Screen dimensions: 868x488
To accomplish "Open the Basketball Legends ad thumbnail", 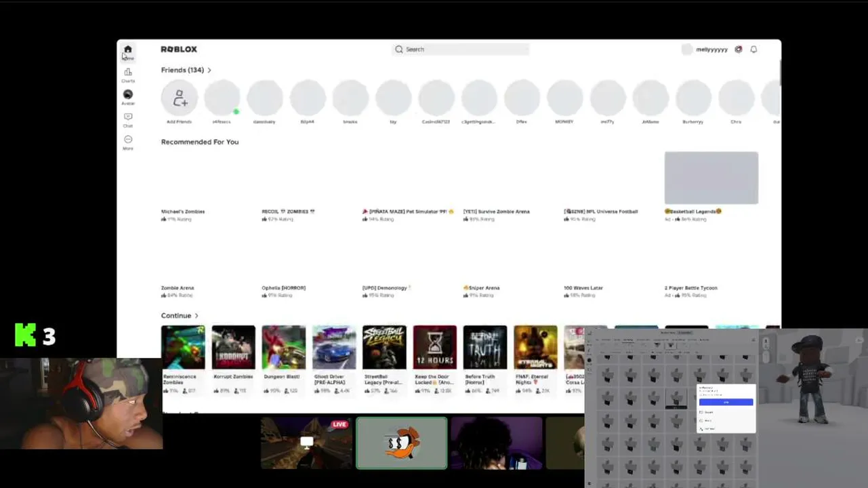I will [x=711, y=178].
